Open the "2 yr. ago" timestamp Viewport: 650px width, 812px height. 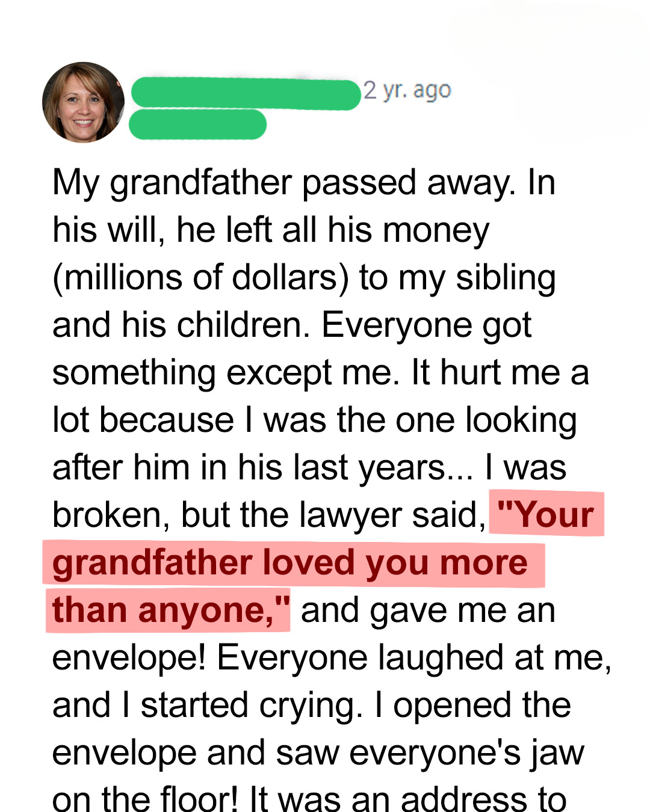click(x=407, y=90)
